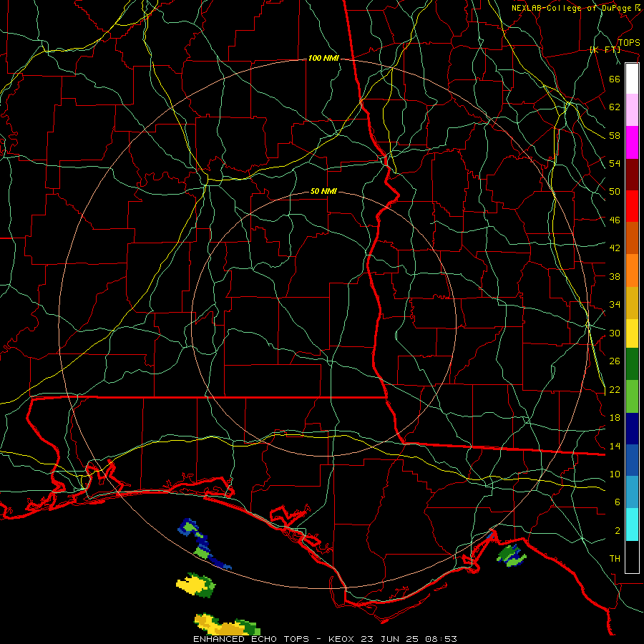This screenshot has height=644, width=644.
Task: Select the dark green legend swatch
Action: (x=632, y=364)
